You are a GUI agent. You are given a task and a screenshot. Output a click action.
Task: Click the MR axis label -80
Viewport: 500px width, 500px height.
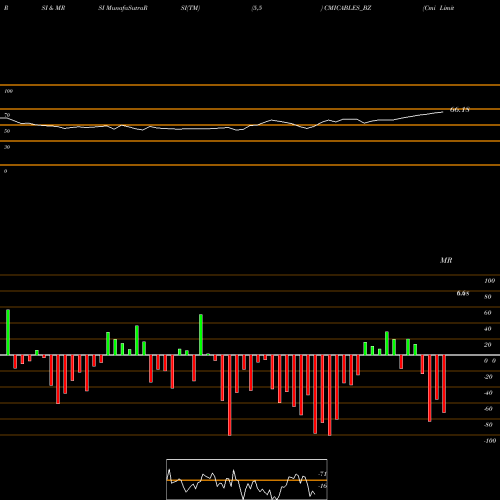[x=488, y=425]
